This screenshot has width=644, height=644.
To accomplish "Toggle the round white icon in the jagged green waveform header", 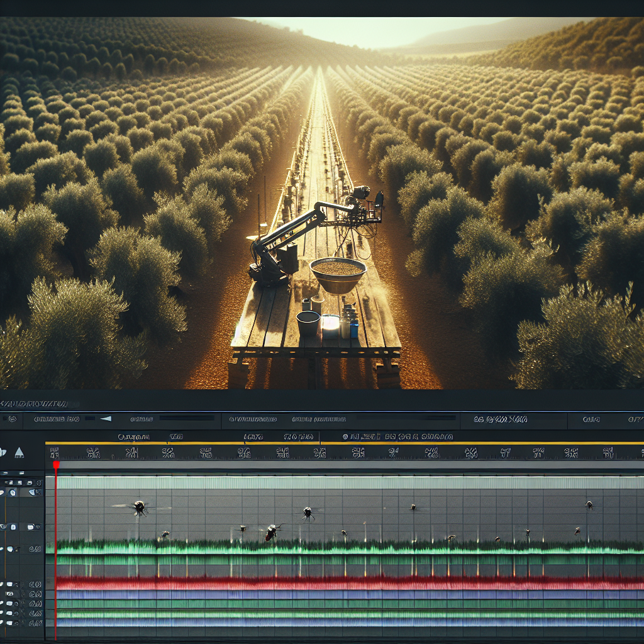I will point(10,549).
